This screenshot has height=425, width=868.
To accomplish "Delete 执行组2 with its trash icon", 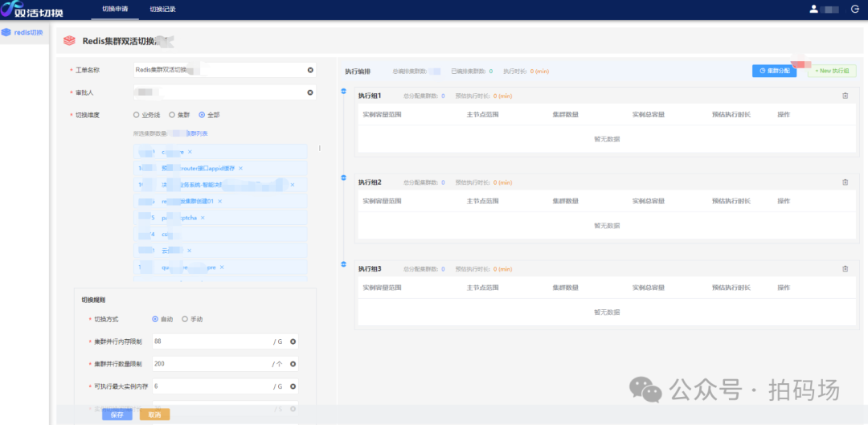I will click(x=845, y=182).
